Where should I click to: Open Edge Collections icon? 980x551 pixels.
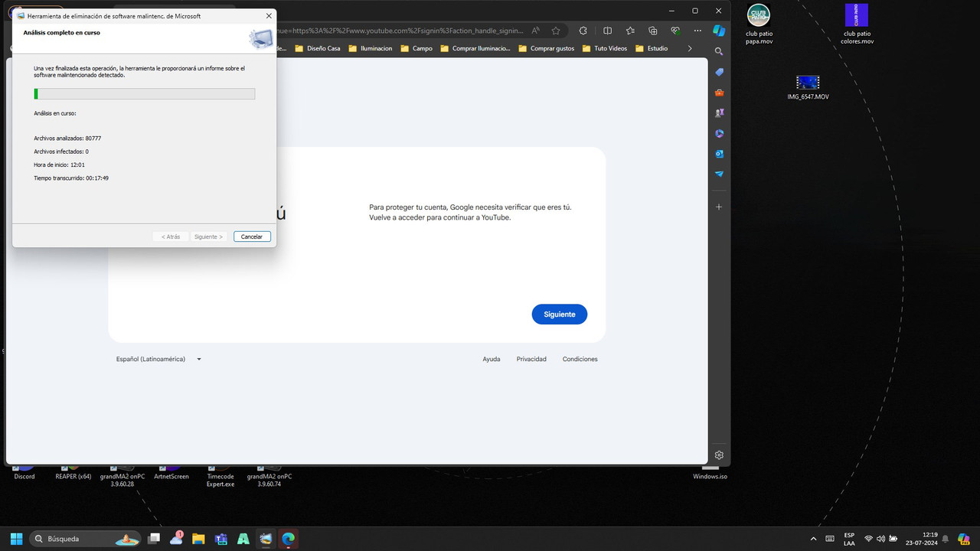[652, 31]
